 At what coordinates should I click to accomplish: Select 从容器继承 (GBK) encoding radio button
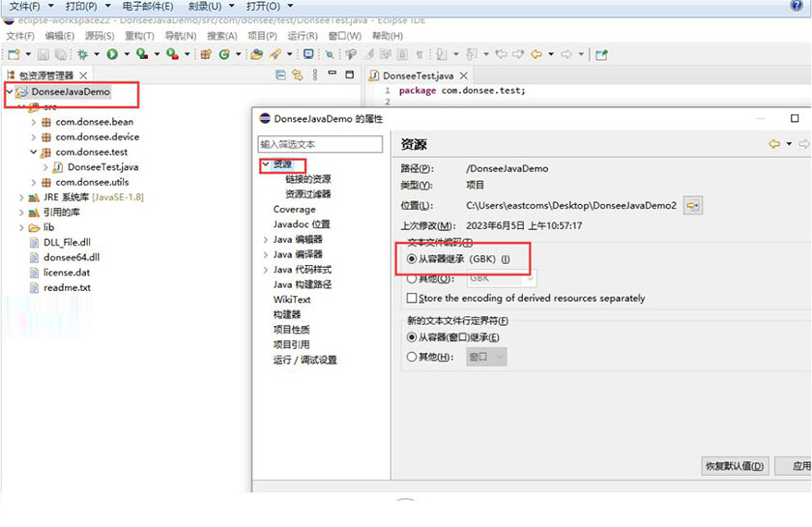pyautogui.click(x=412, y=259)
